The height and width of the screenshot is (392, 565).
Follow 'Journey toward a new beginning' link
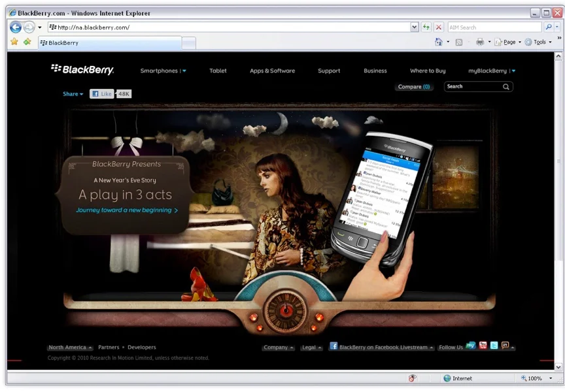127,210
